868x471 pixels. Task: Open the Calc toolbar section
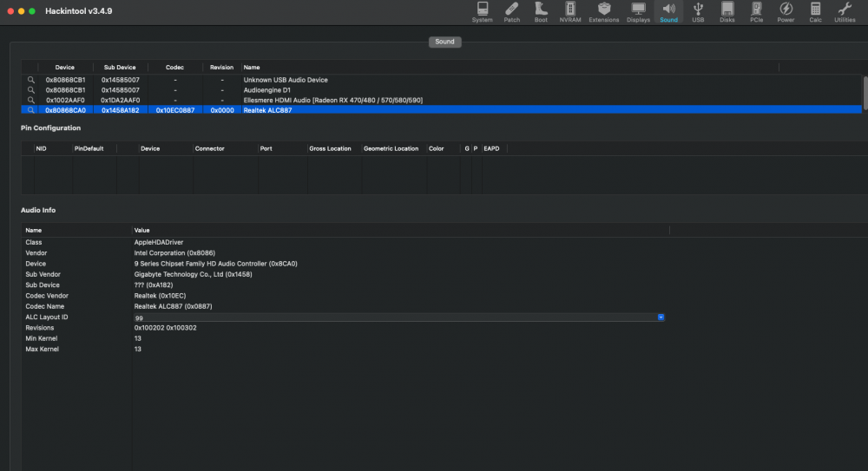click(815, 11)
